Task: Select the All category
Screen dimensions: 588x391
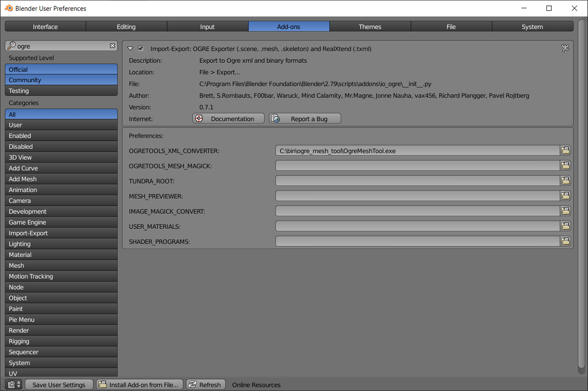Action: tap(62, 114)
